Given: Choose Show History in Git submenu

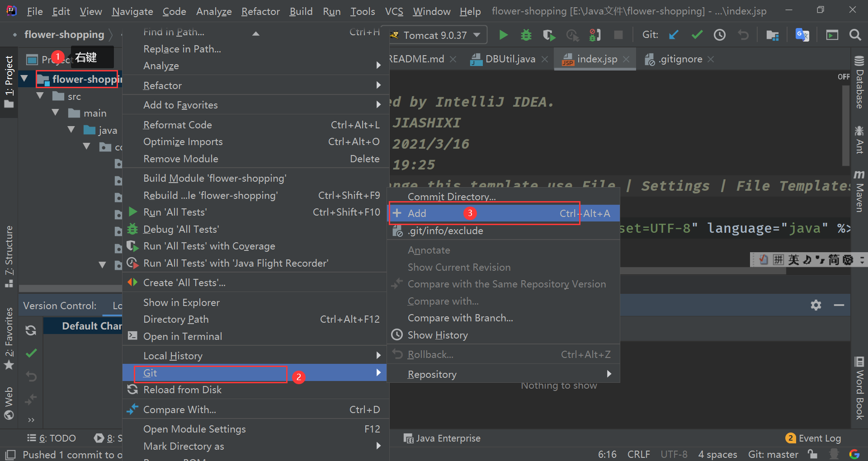Looking at the screenshot, I should [x=503, y=335].
